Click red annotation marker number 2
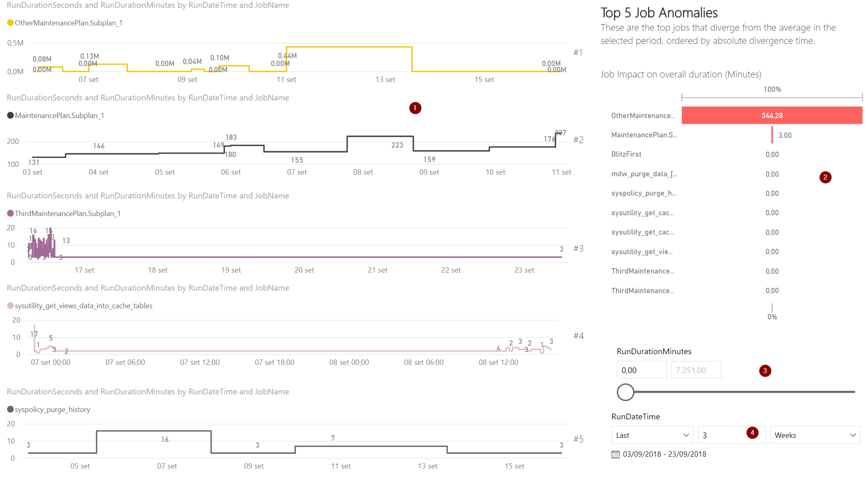 coord(825,178)
